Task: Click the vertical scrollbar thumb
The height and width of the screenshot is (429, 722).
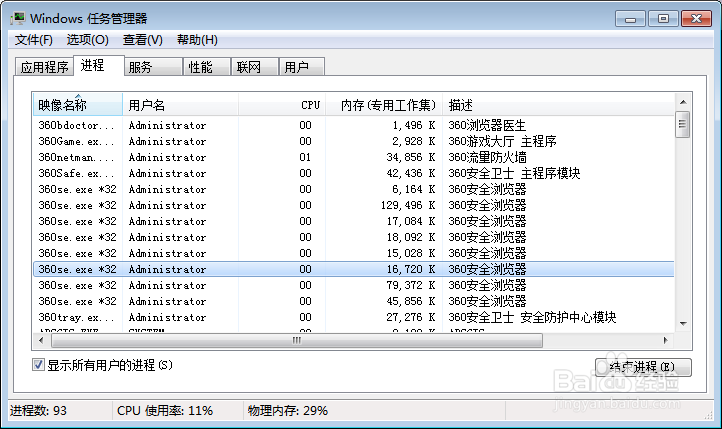Action: (x=683, y=124)
